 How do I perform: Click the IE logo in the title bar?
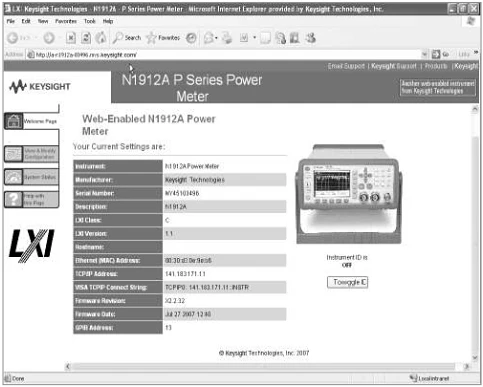7,9
